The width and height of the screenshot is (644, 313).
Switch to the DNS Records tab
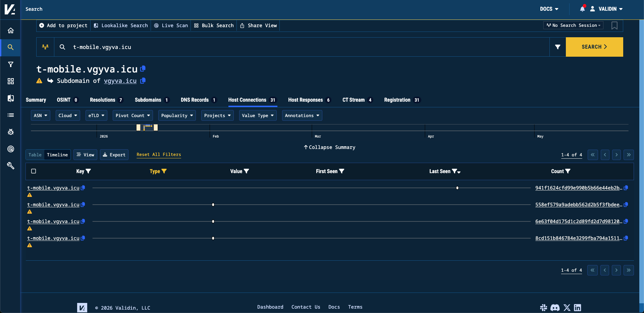199,100
